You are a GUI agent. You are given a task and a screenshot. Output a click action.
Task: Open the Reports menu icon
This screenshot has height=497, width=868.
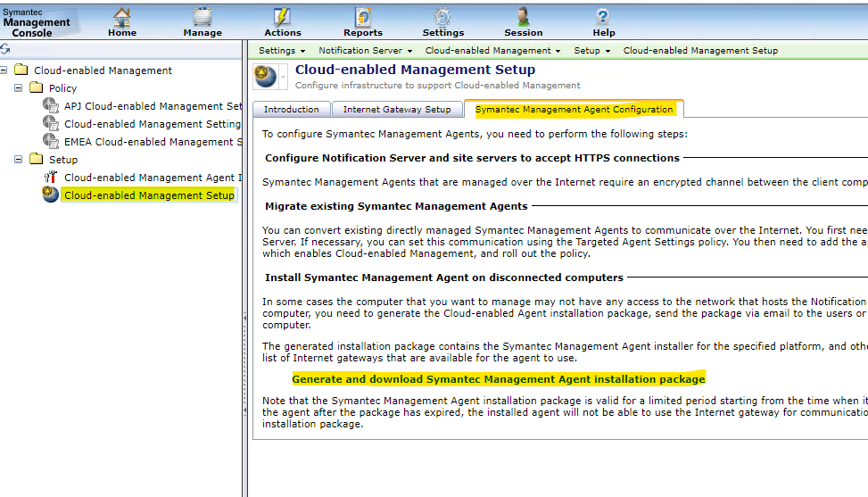click(362, 18)
